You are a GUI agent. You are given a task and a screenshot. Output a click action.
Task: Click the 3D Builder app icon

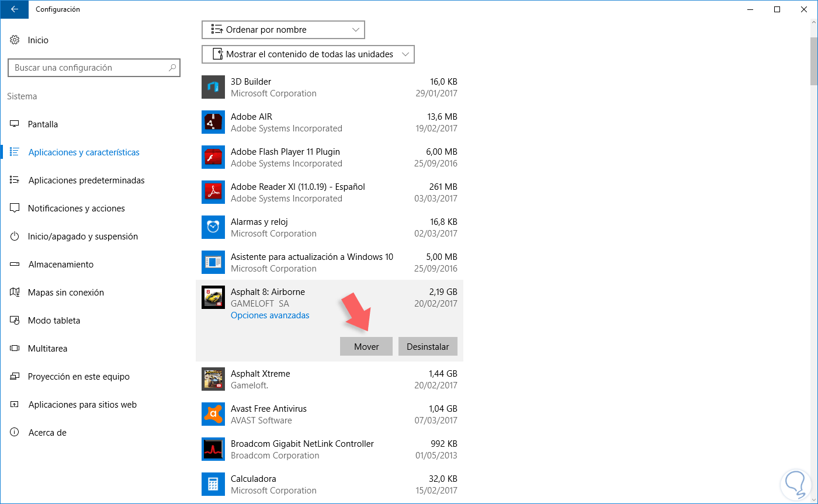[x=213, y=88]
